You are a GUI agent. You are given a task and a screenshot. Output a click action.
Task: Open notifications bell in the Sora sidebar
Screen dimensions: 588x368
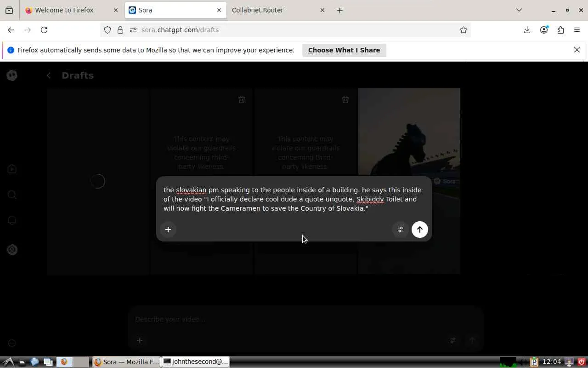tap(12, 220)
